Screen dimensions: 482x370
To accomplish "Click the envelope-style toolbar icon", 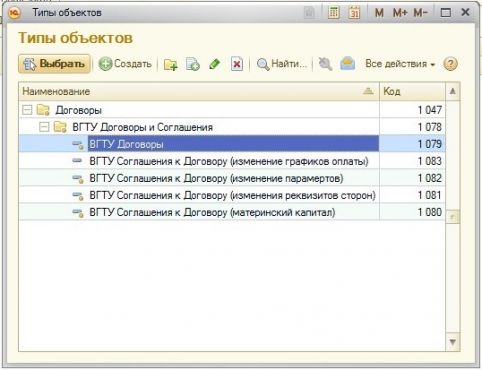I will 347,64.
